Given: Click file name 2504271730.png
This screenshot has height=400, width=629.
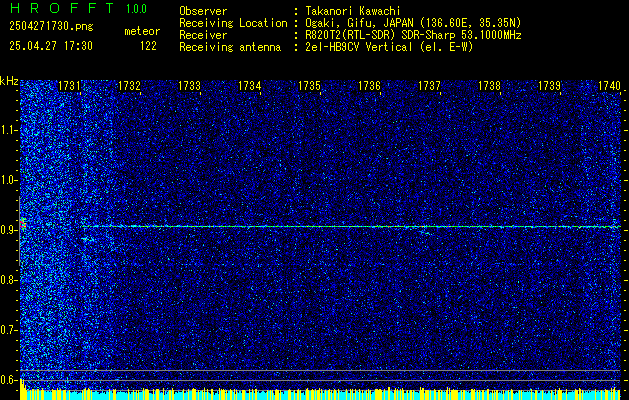Looking at the screenshot, I should (51, 26).
